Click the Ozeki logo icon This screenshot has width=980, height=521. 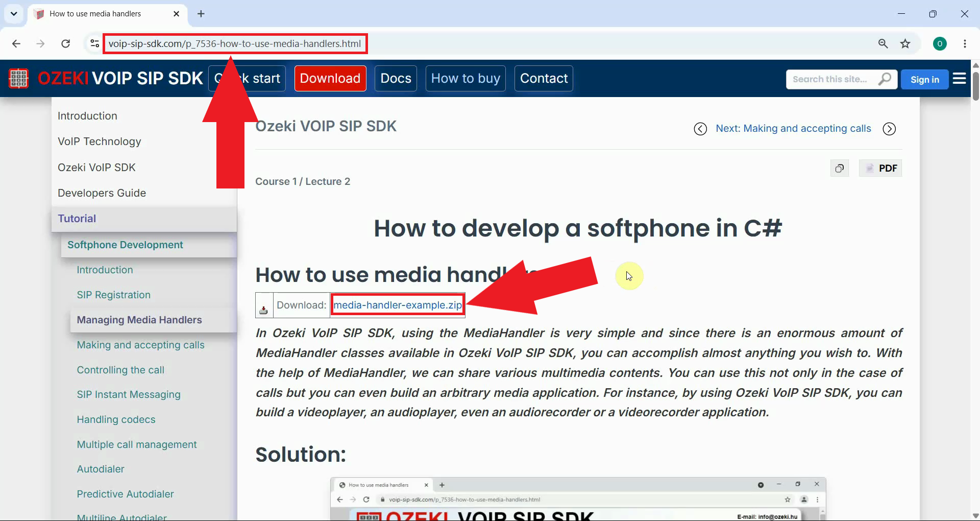point(19,78)
